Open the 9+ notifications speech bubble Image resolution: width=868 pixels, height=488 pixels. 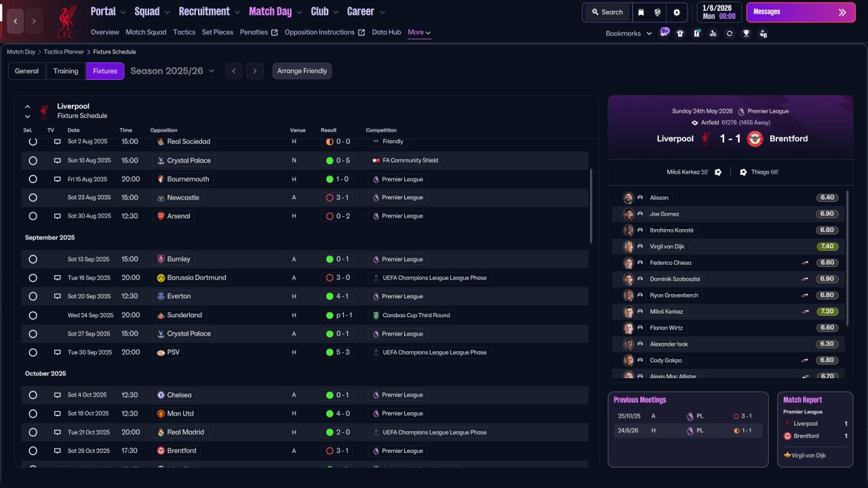665,32
